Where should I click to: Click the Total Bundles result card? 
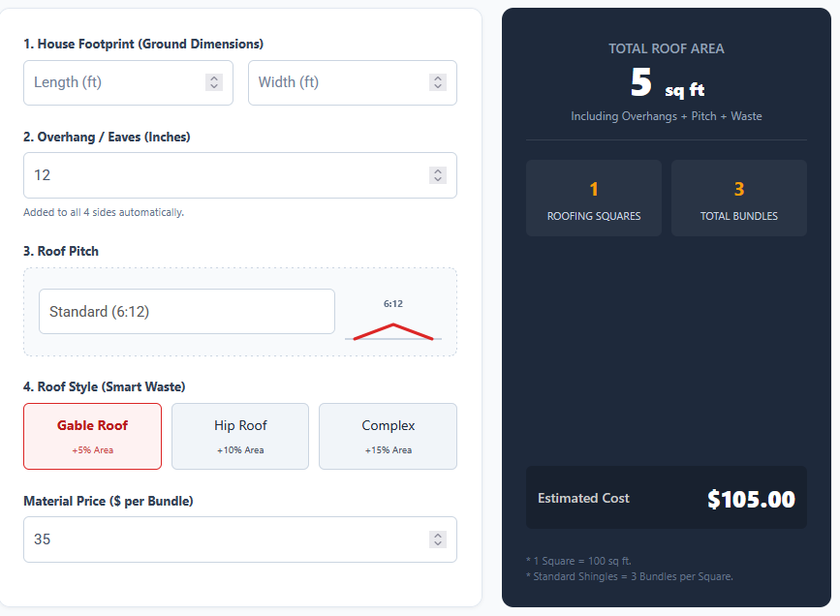pyautogui.click(x=739, y=198)
